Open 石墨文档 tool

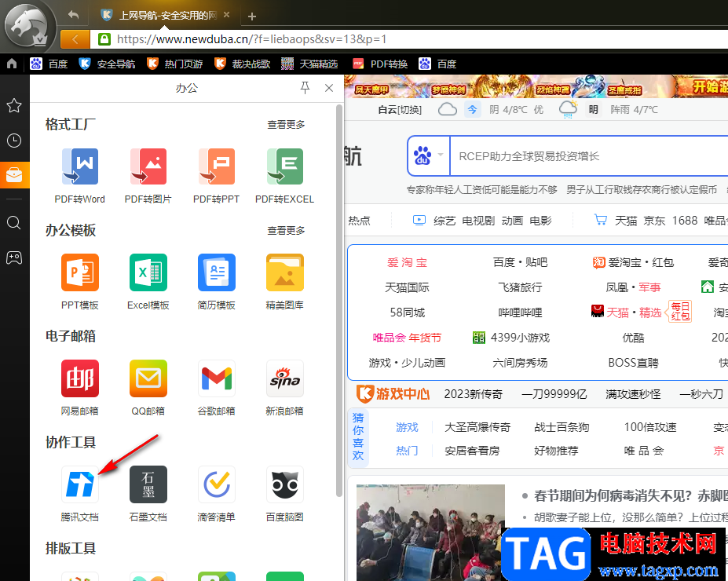pos(148,494)
